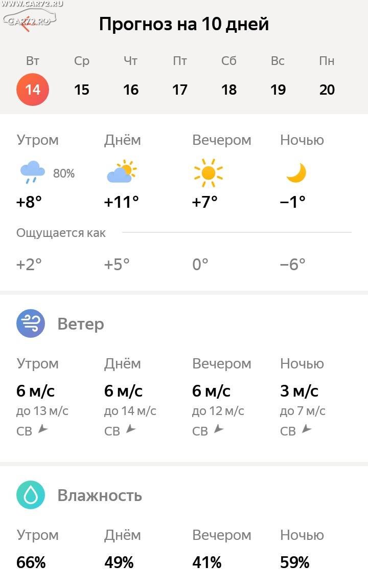Select the highlighted day 14 (Вт)
Screen dimensions: 368x588
click(33, 90)
